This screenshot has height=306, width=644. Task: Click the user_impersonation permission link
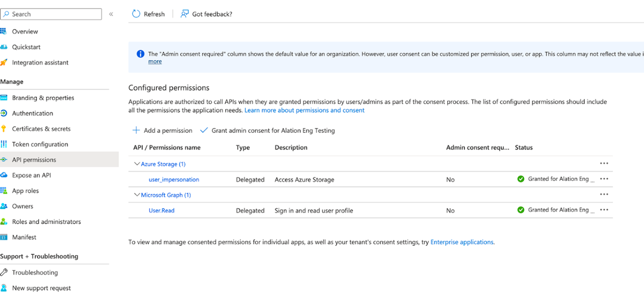point(174,179)
